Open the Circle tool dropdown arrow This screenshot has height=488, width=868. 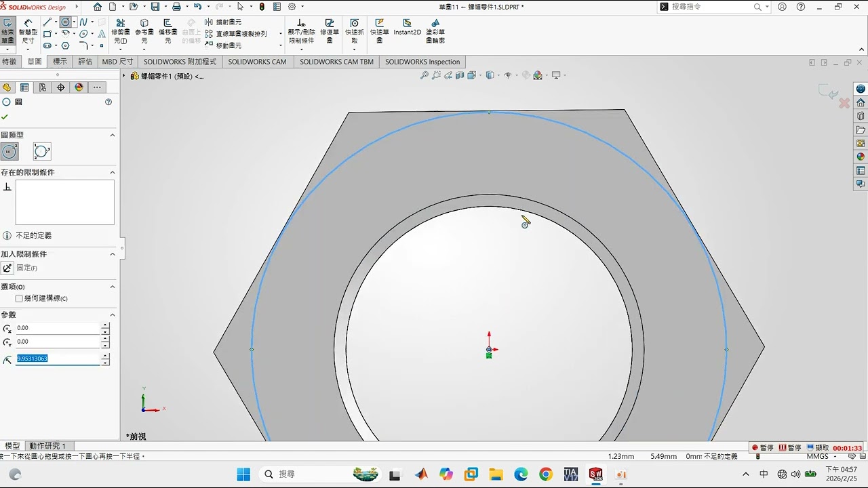[x=74, y=22]
